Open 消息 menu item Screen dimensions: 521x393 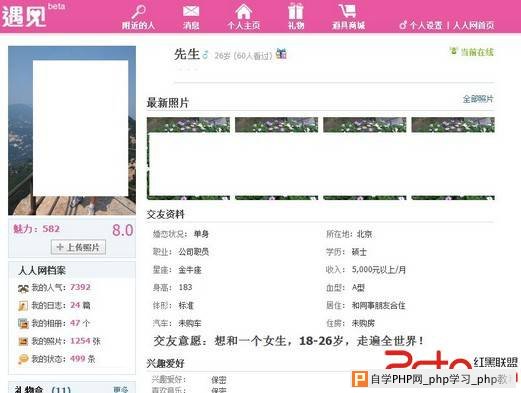pyautogui.click(x=191, y=25)
